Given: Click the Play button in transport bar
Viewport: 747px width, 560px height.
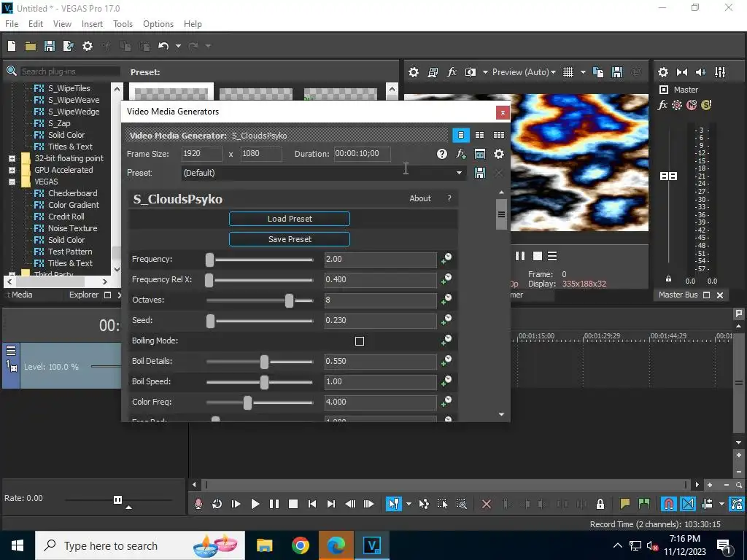Looking at the screenshot, I should tap(255, 504).
